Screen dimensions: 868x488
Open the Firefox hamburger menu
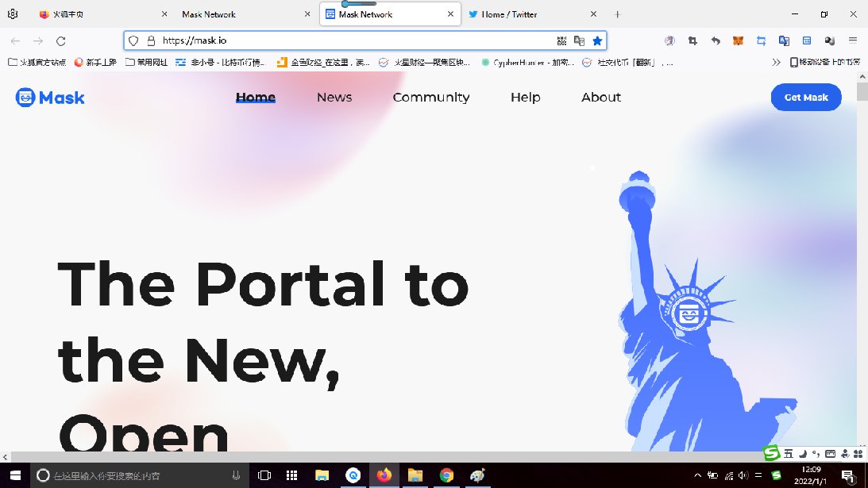[852, 40]
